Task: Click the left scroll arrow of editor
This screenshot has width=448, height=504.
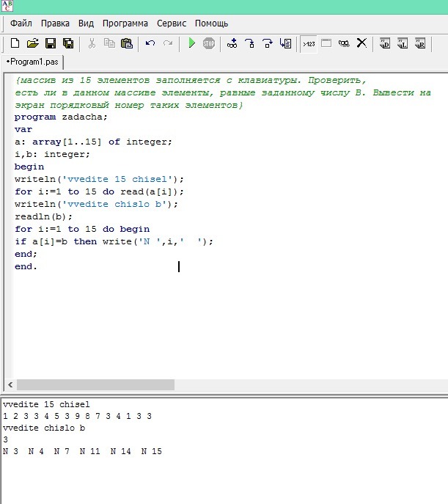Action: click(10, 384)
